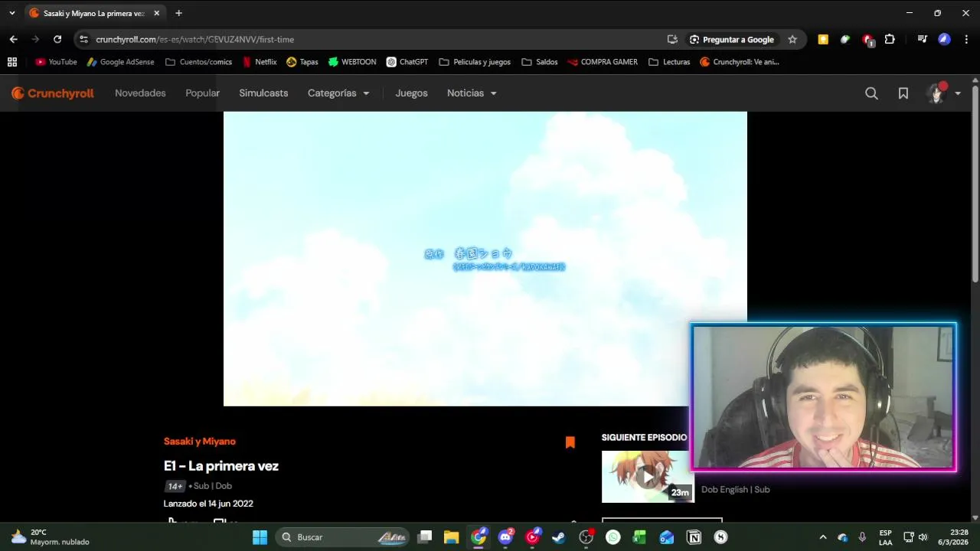The height and width of the screenshot is (551, 980).
Task: Open Notion from the taskbar
Action: tap(694, 537)
